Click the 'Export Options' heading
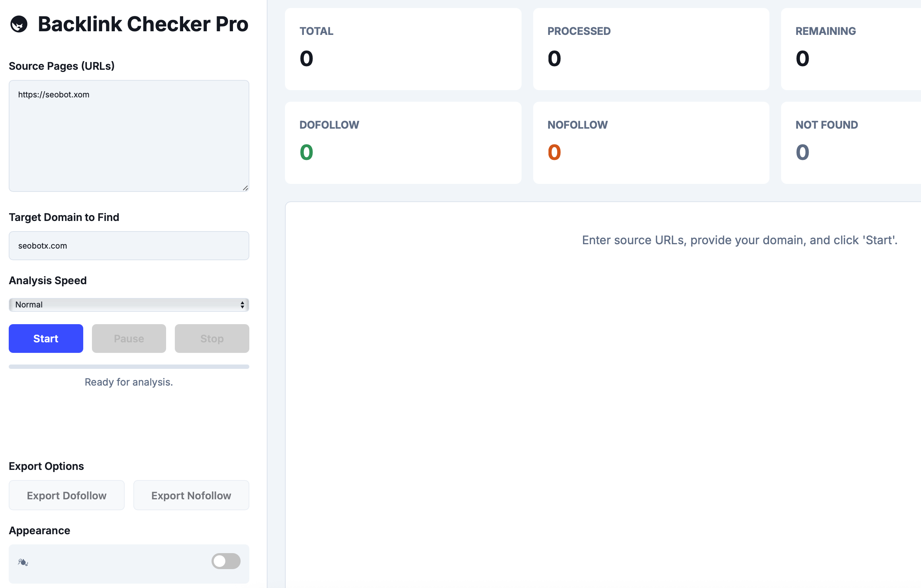Viewport: 921px width, 588px height. [x=46, y=466]
